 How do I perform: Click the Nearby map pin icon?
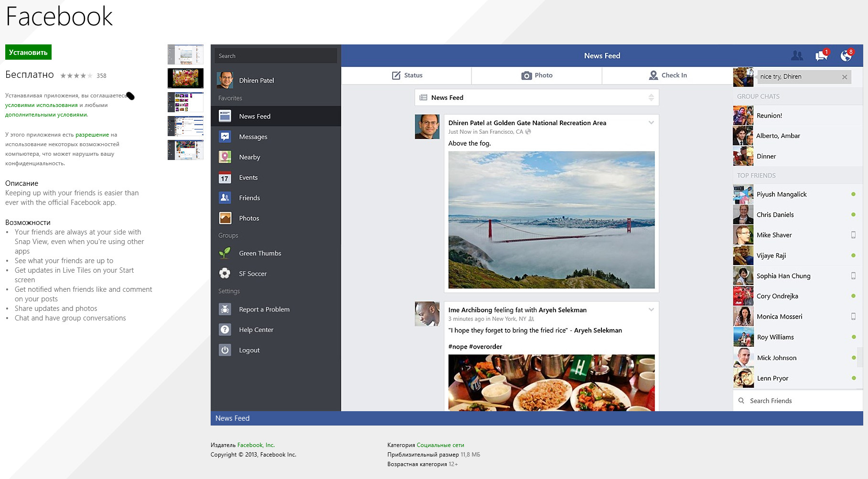(x=225, y=157)
